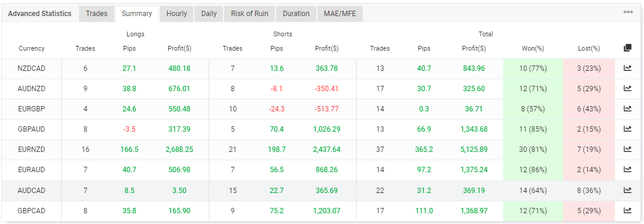Switch to the Hourly tab
Image resolution: width=644 pixels, height=224 pixels.
177,14
